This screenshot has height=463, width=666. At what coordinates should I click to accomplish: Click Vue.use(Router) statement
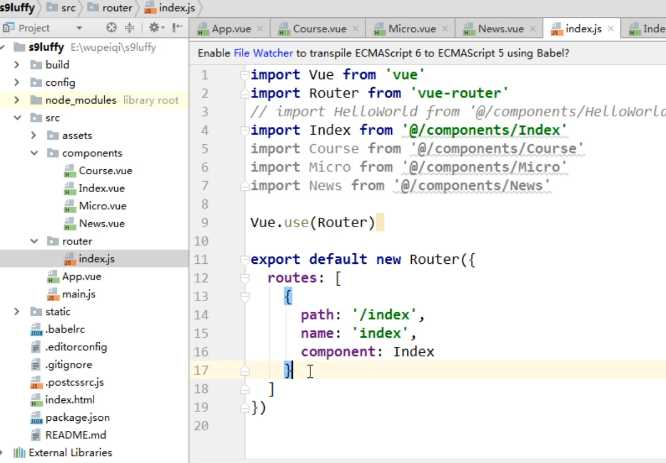click(313, 223)
